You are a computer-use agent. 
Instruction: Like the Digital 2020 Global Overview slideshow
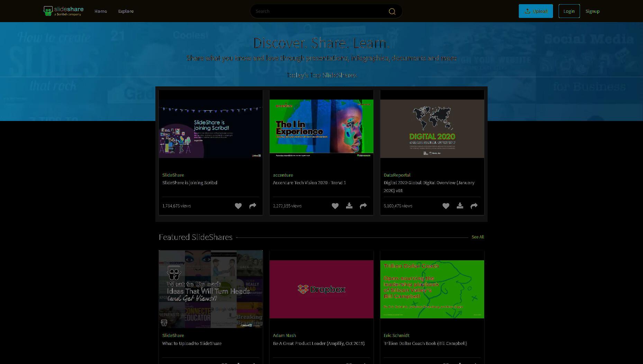446,206
